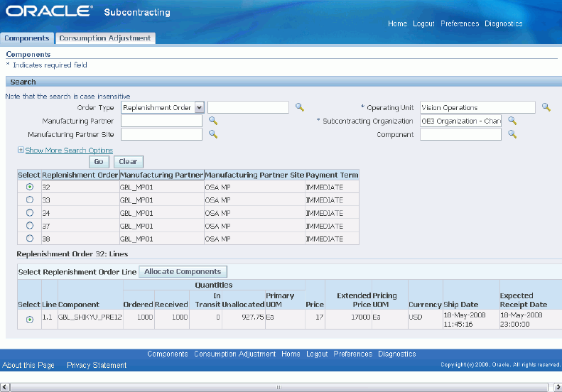Open Order Type search magnifier icon

click(300, 107)
